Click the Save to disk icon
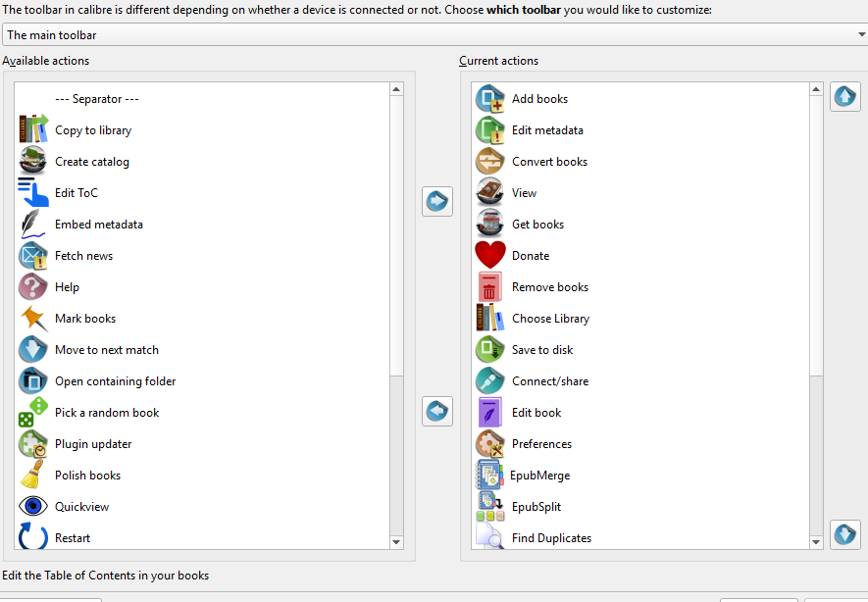Screen dimensions: 868x602 coord(490,349)
